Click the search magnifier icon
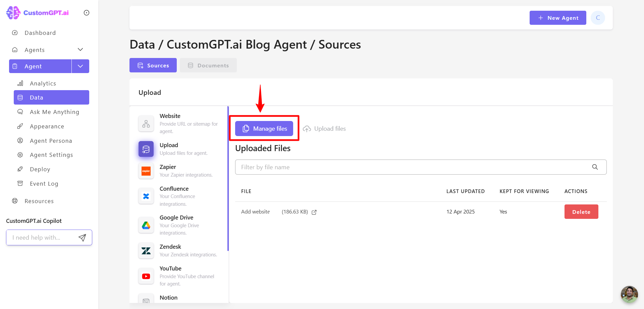 (595, 167)
